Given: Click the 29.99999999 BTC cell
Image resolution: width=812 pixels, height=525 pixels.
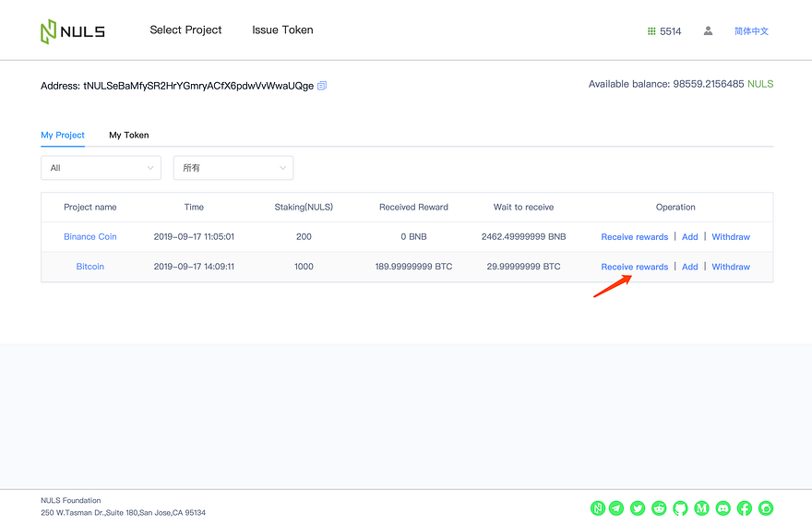Looking at the screenshot, I should pos(523,267).
